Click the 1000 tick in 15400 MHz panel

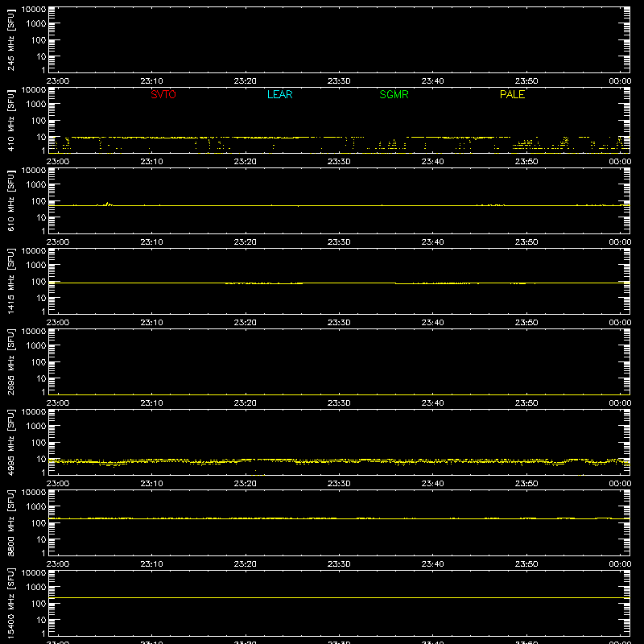pyautogui.click(x=36, y=588)
